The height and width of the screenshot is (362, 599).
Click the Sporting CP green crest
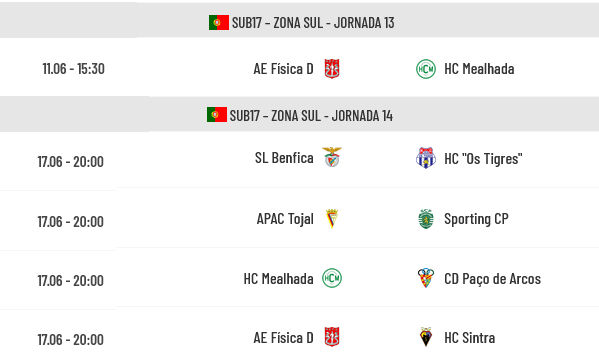(426, 219)
